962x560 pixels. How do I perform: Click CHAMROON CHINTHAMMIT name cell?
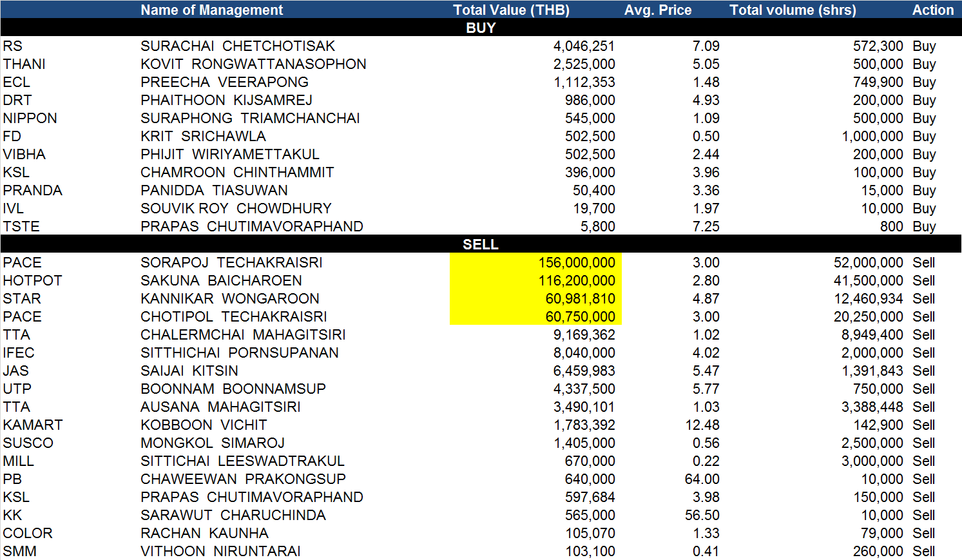(237, 172)
